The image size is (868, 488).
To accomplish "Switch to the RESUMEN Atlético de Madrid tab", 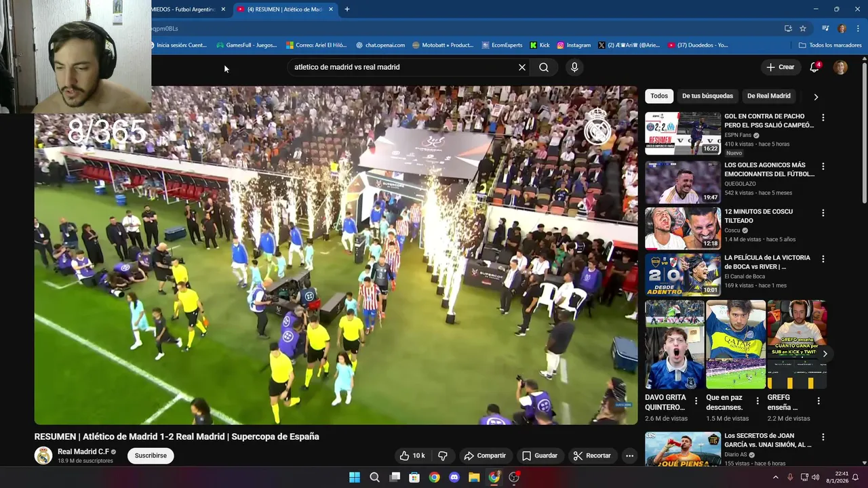I will coord(285,9).
